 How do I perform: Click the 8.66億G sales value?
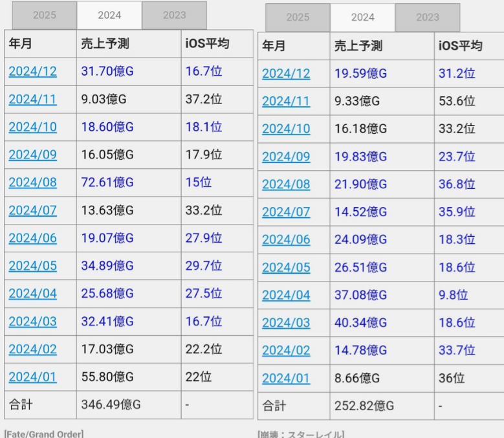click(x=357, y=378)
